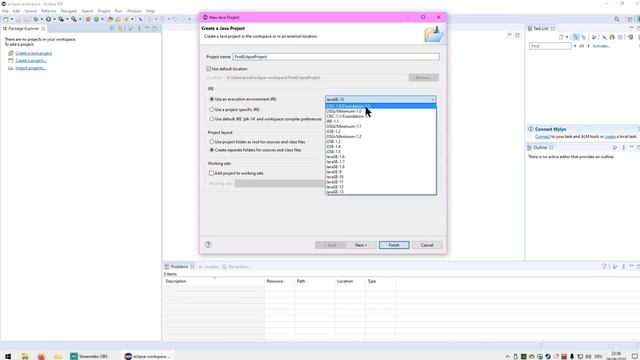640x360 pixels.
Task: Choose J2SE-1.5 from the list
Action: pos(380,151)
